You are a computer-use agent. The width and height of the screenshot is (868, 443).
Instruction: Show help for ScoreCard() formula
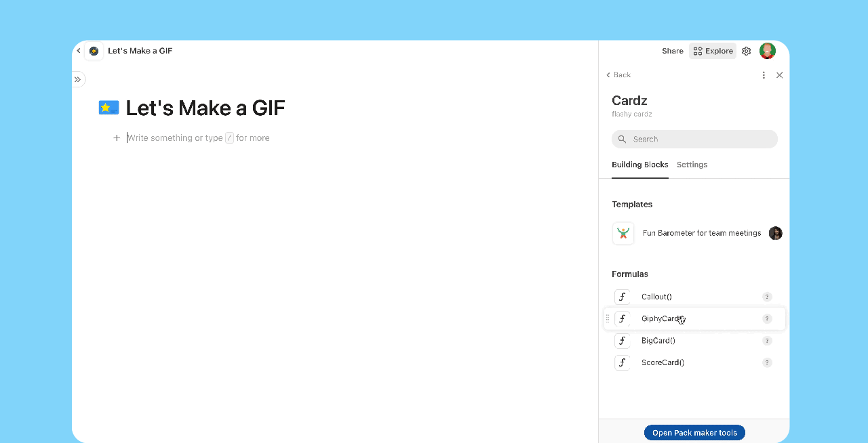(767, 362)
